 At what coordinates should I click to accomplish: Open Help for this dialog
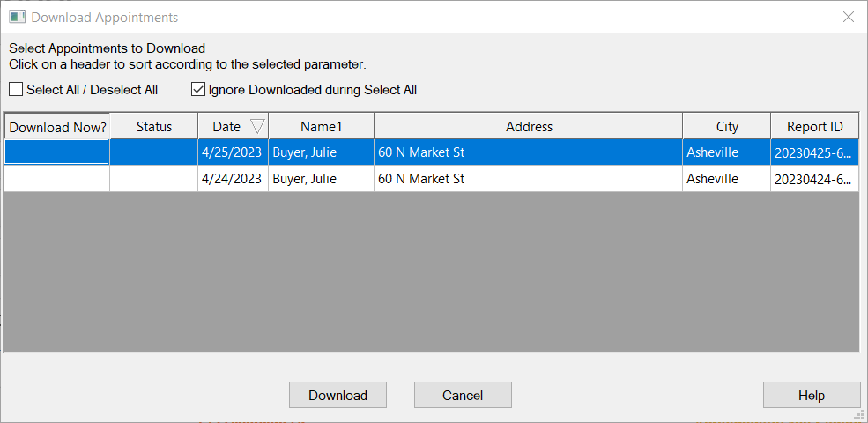(811, 396)
